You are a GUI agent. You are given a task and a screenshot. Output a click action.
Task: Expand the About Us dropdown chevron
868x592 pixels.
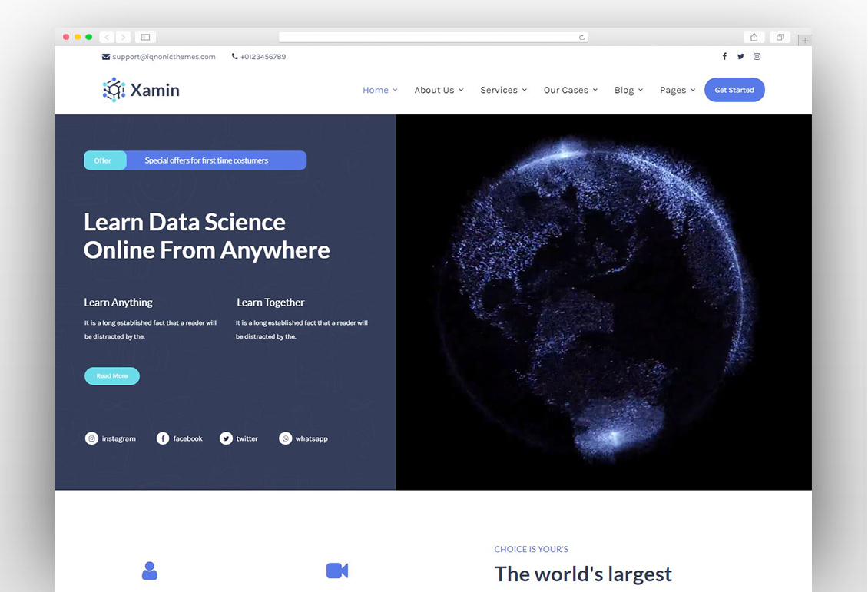[461, 90]
